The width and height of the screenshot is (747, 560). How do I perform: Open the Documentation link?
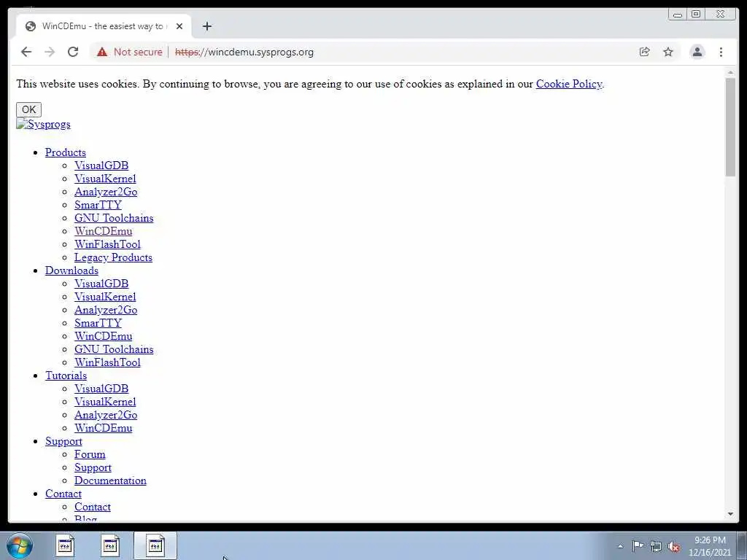point(110,481)
